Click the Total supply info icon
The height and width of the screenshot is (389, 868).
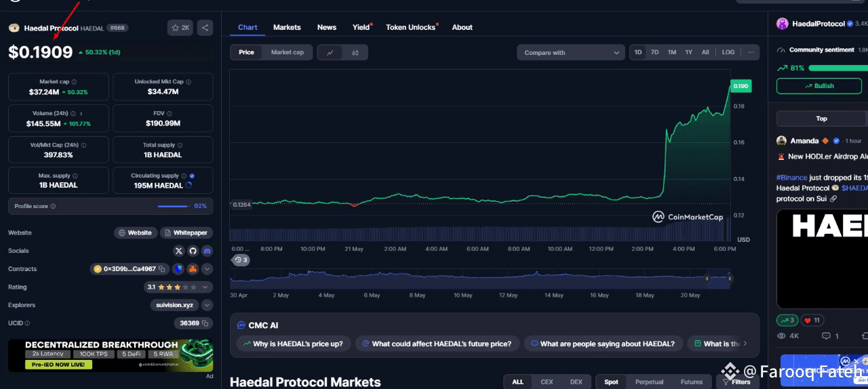coord(180,144)
